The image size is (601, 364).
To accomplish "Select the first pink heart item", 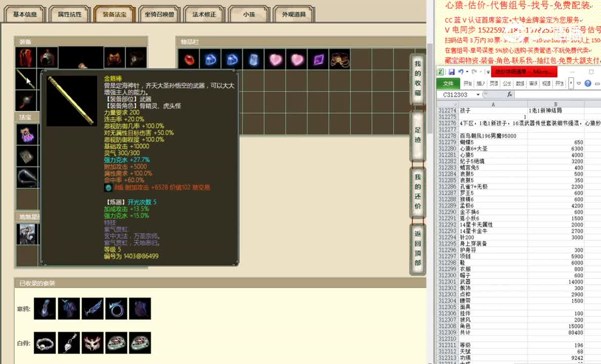I will pos(275,59).
